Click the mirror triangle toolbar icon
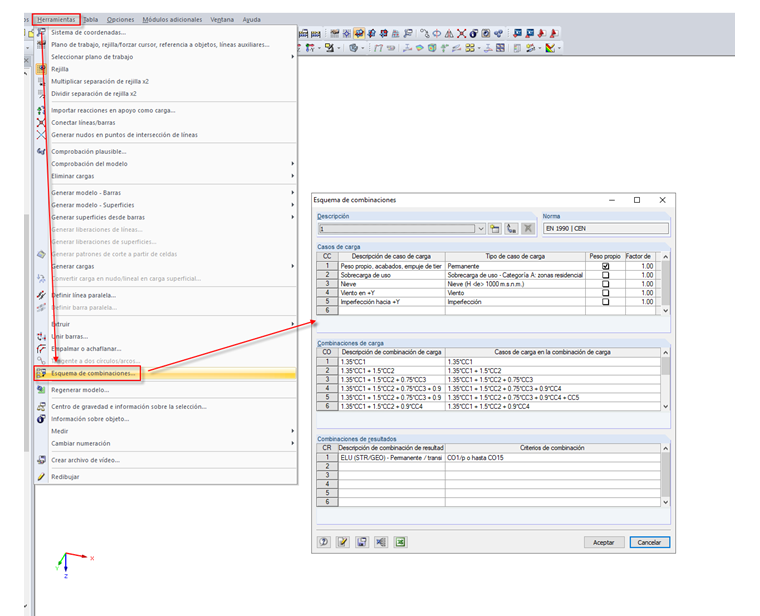The image size is (760, 616). click(x=449, y=33)
